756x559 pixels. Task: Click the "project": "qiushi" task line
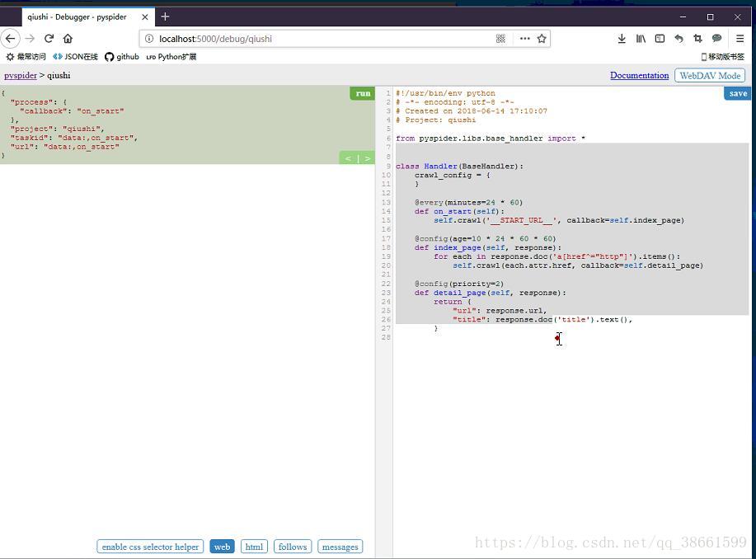tap(58, 129)
